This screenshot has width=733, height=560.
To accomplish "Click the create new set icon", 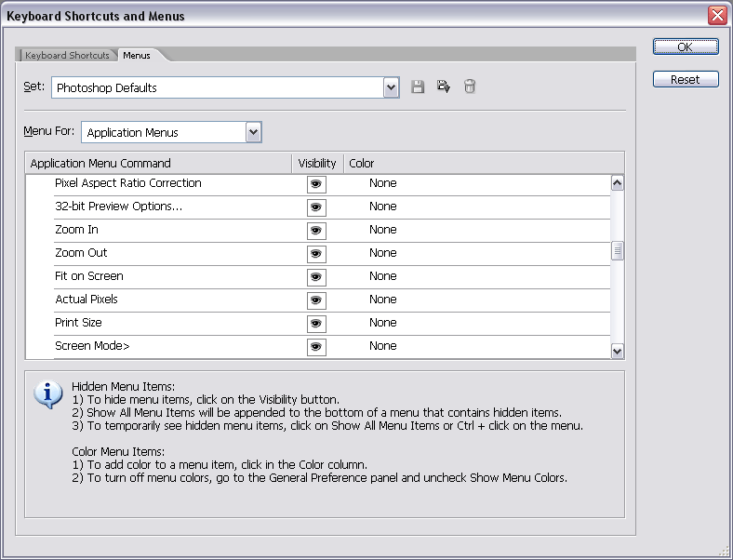I will [443, 87].
